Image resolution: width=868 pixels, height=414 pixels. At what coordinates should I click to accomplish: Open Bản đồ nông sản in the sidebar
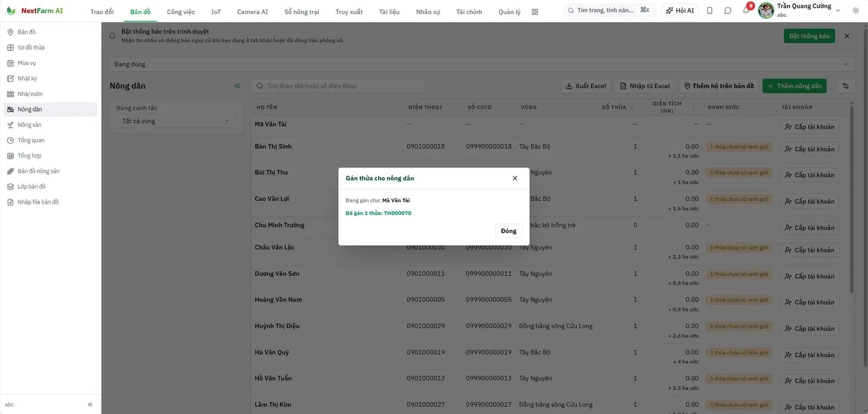(x=50, y=171)
